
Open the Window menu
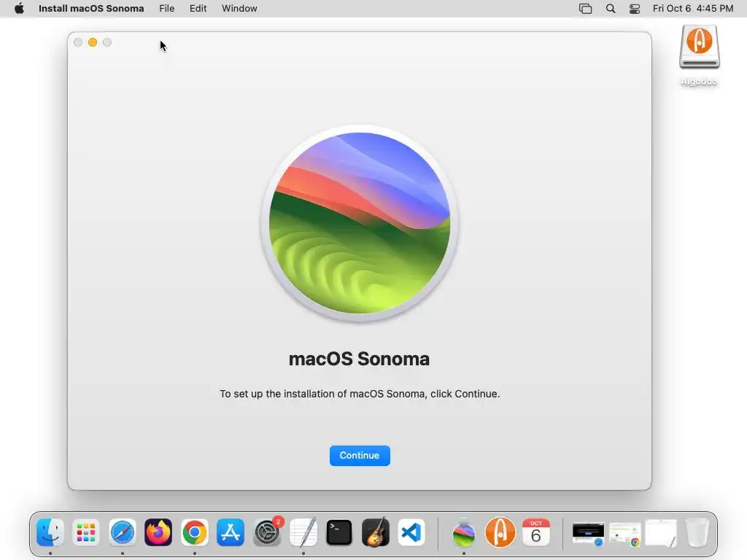click(239, 9)
